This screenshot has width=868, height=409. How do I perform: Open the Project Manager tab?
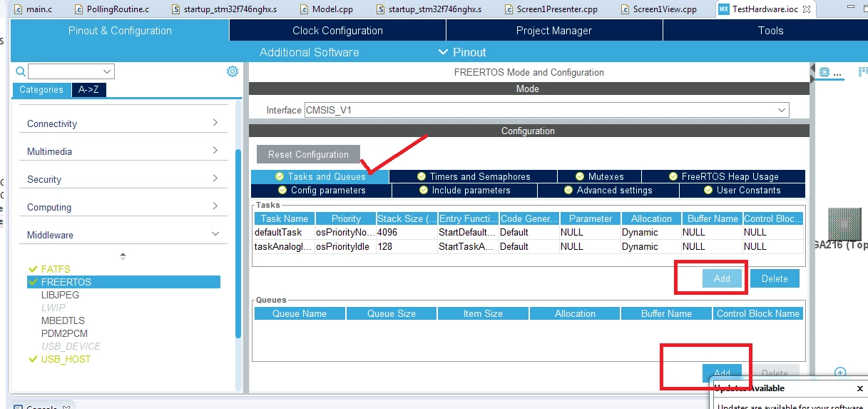[554, 31]
